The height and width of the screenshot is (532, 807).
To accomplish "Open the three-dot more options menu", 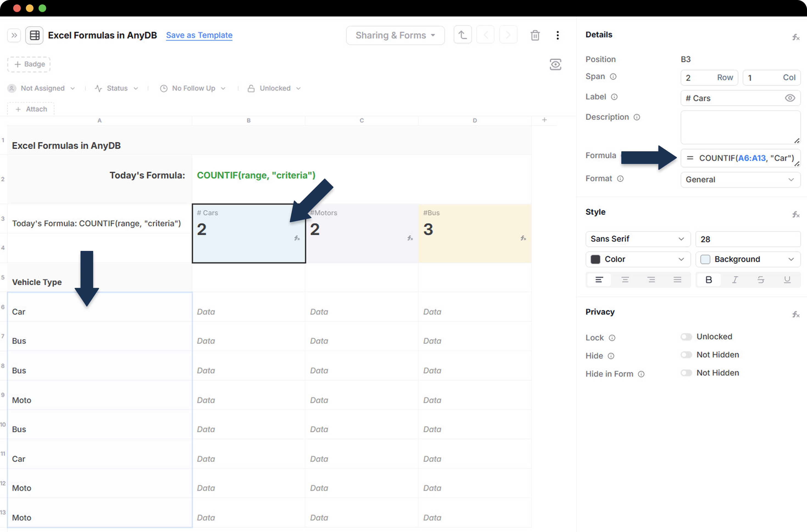I will [558, 35].
